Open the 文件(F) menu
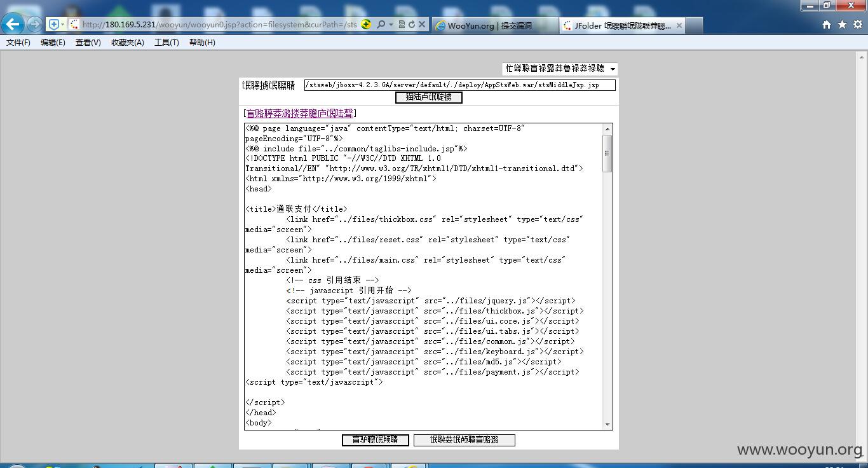 [18, 43]
